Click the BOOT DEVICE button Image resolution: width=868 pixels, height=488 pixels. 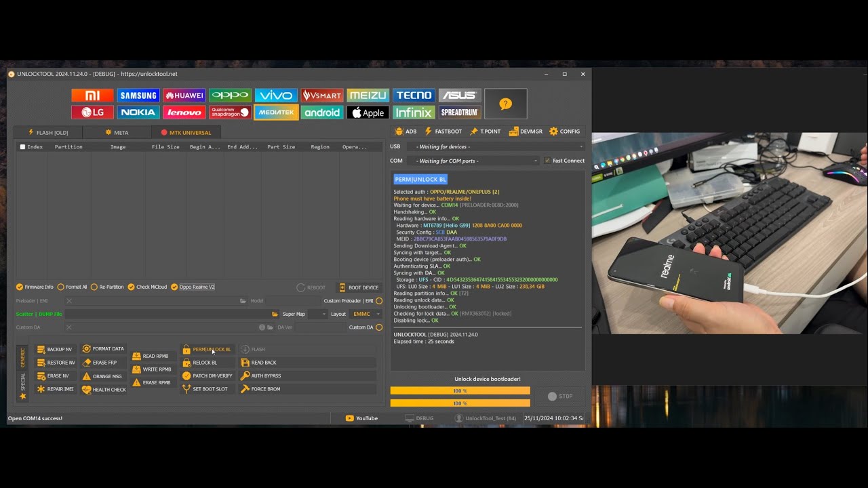click(x=359, y=287)
